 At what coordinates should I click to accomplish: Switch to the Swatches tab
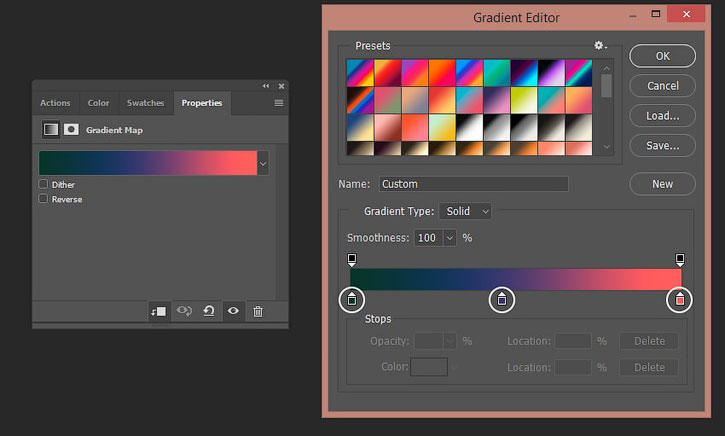(146, 103)
